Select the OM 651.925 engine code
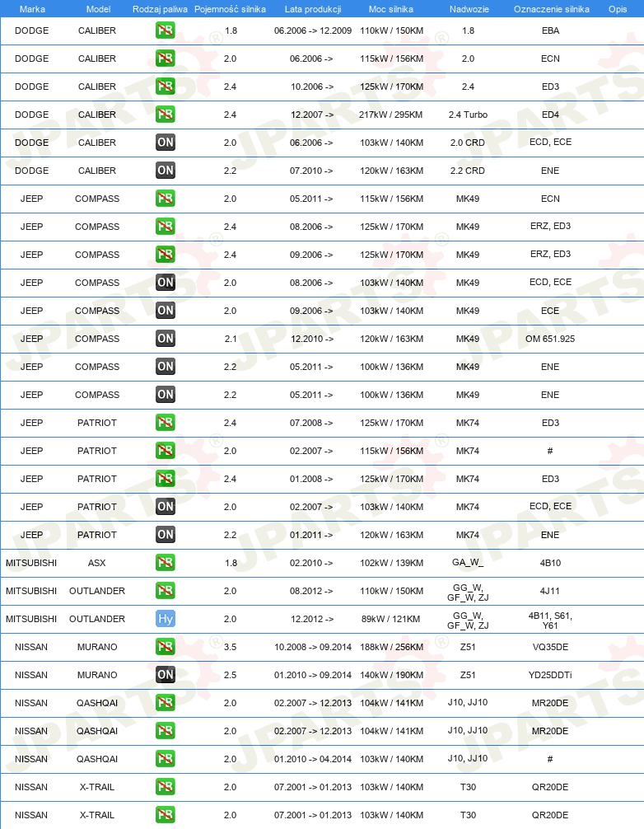644x829 pixels. point(550,339)
